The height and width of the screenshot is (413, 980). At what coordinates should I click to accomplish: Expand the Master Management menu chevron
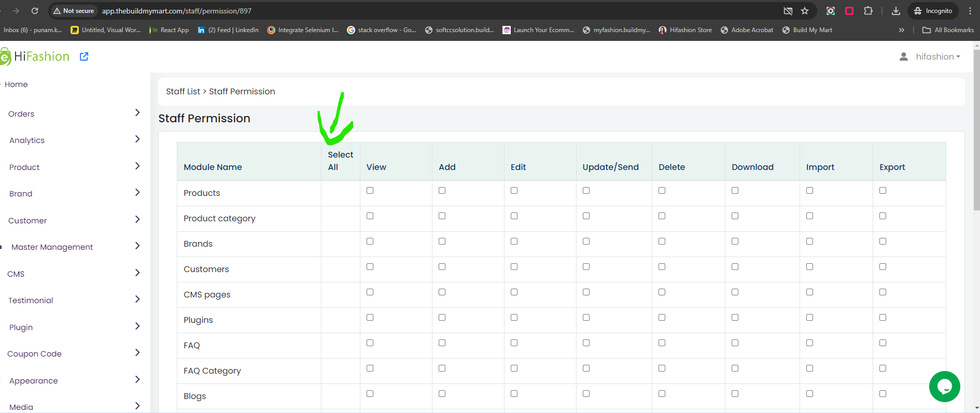click(x=137, y=246)
